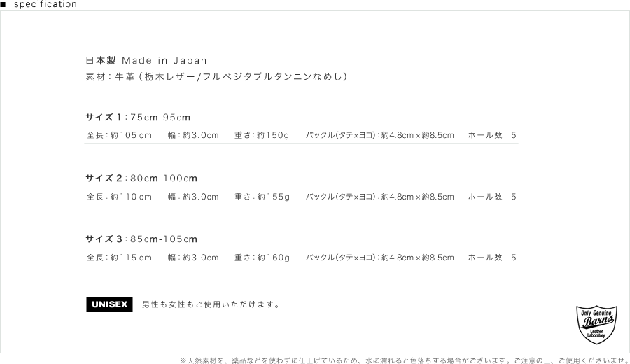Click the 全長 約110cm length value
The image size is (630, 364).
(x=119, y=197)
